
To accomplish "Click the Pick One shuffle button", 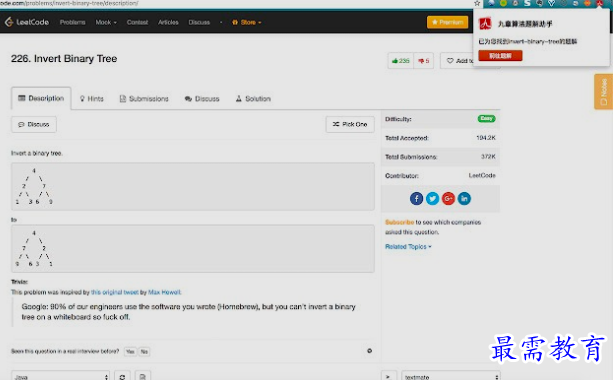I will point(350,124).
